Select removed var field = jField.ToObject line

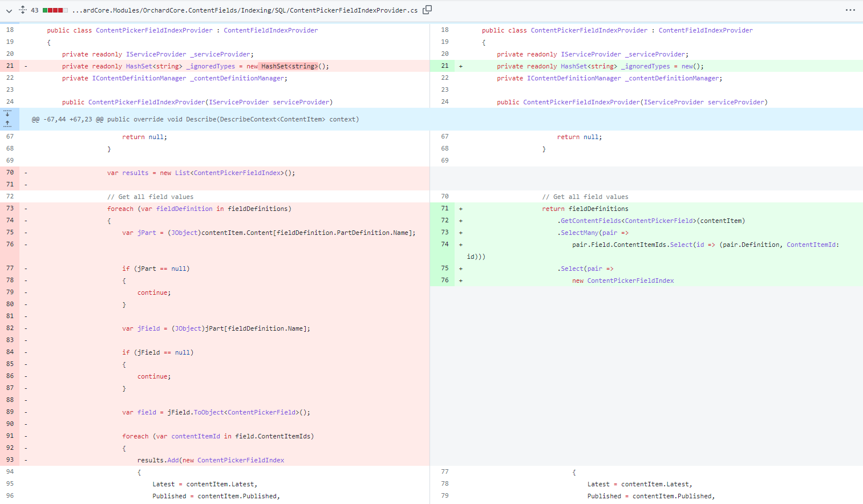216,412
